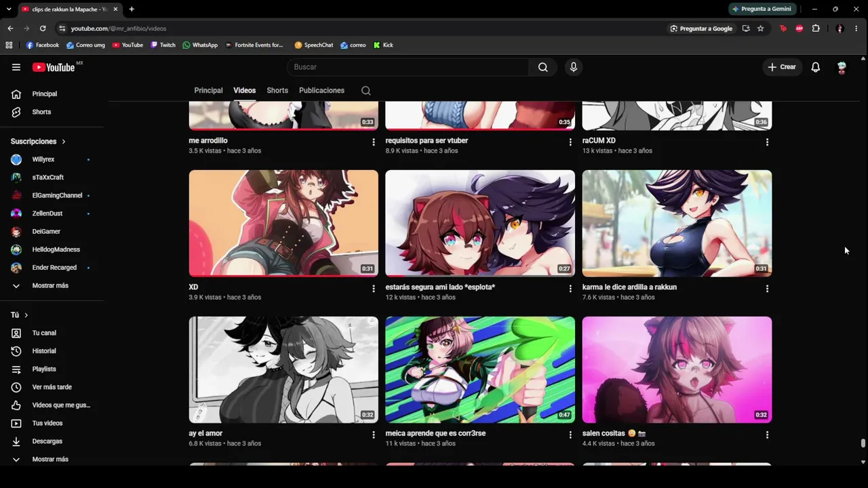
Task: Open the WhatsApp bookmark
Action: coord(200,45)
